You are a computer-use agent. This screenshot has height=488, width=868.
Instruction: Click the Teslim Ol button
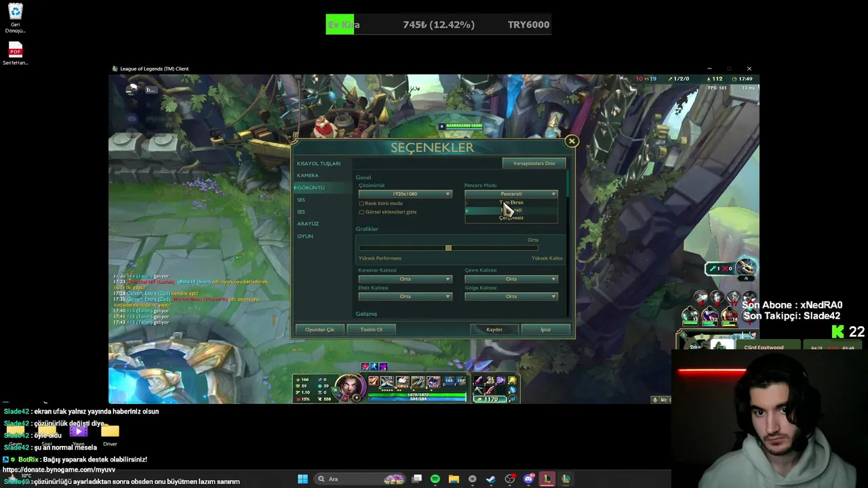tap(372, 329)
